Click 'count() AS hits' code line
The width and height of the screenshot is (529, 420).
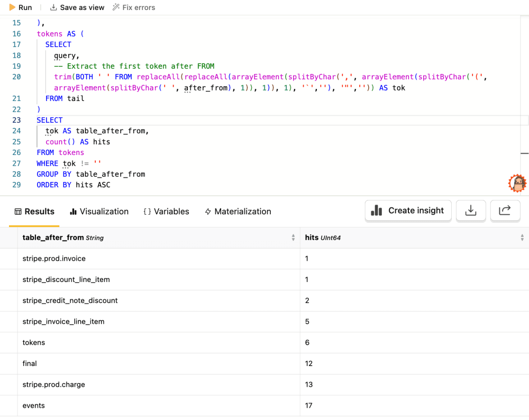tap(78, 142)
